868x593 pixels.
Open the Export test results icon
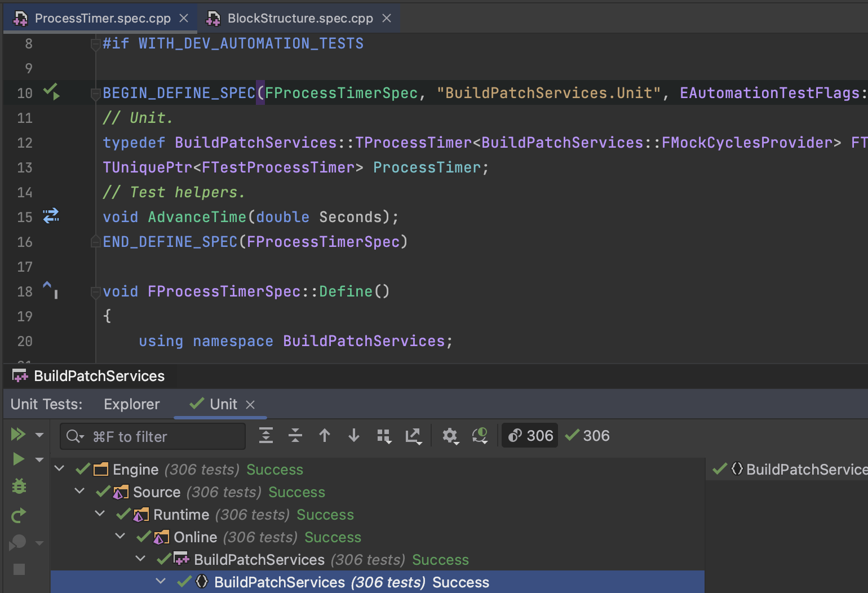click(414, 436)
